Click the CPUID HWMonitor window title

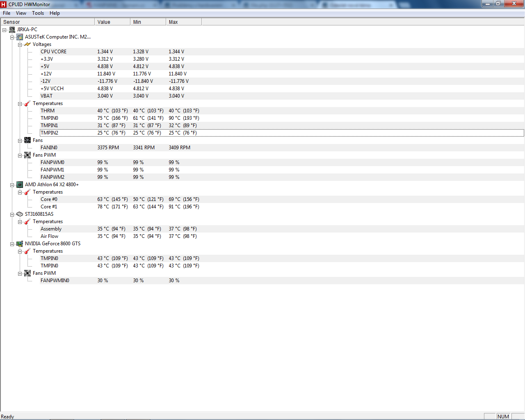click(x=29, y=4)
